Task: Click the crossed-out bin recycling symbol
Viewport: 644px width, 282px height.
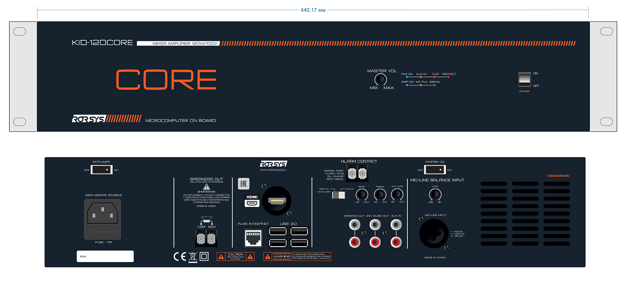Action: [x=193, y=256]
